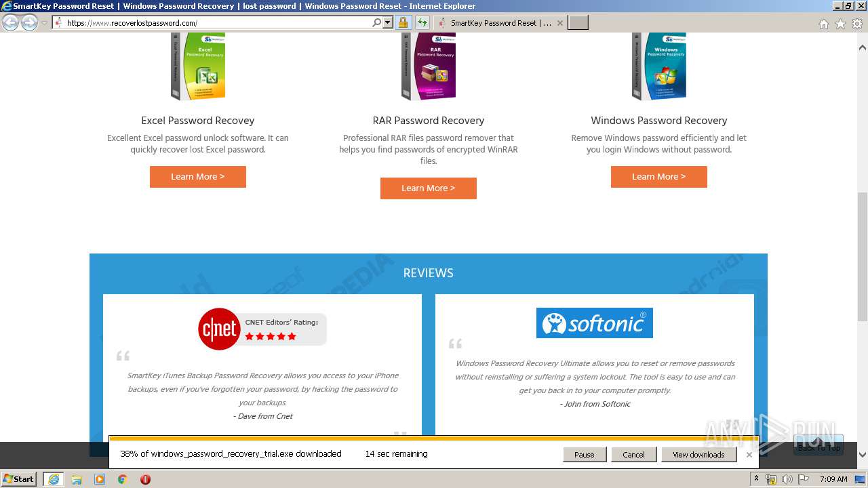Image resolution: width=868 pixels, height=488 pixels.
Task: Click the browser Forward arrow button
Action: (29, 22)
